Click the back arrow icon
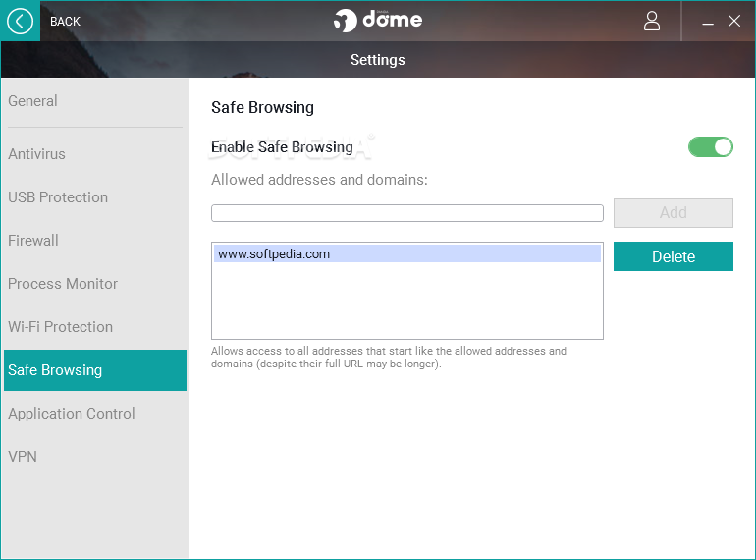The height and width of the screenshot is (560, 756). click(x=20, y=22)
